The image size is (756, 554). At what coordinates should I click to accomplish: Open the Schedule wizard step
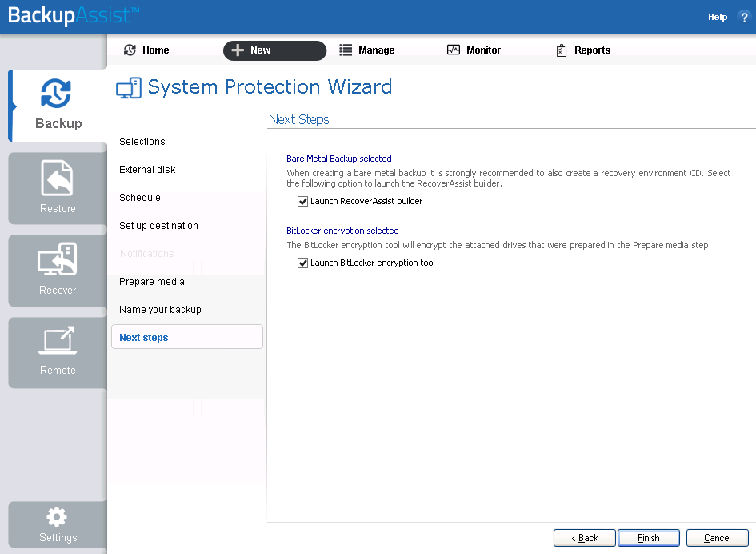[140, 198]
